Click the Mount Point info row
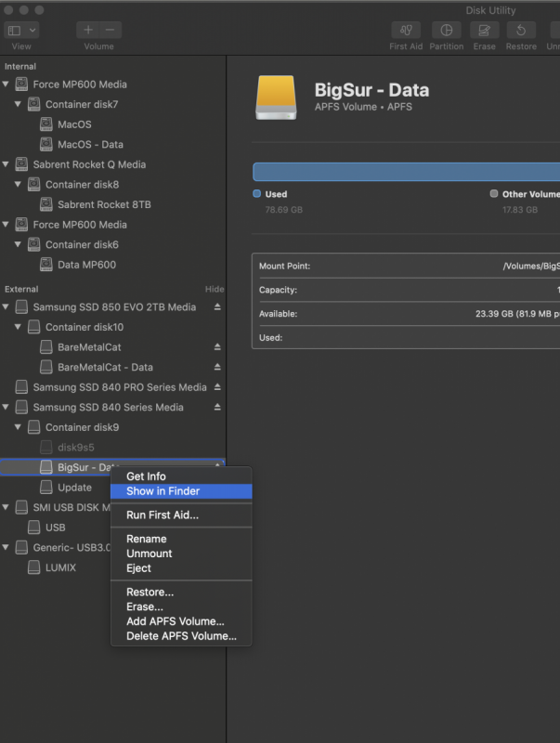Image resolution: width=560 pixels, height=743 pixels. point(407,266)
